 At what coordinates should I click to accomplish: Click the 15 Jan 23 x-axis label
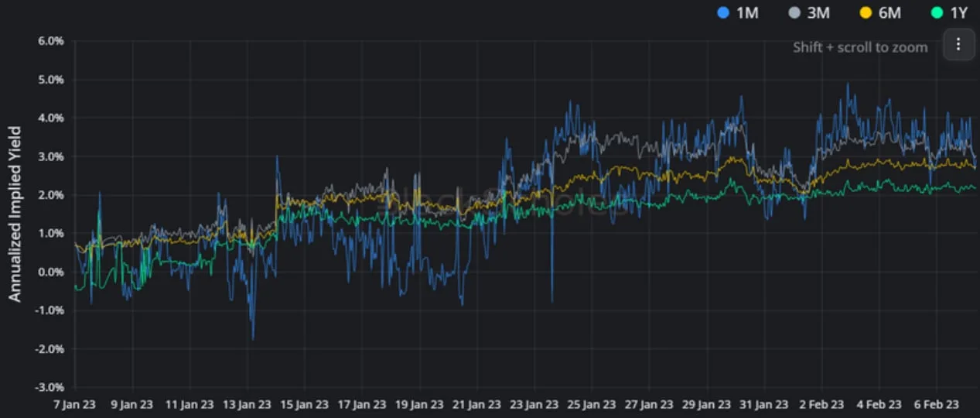[x=305, y=404]
